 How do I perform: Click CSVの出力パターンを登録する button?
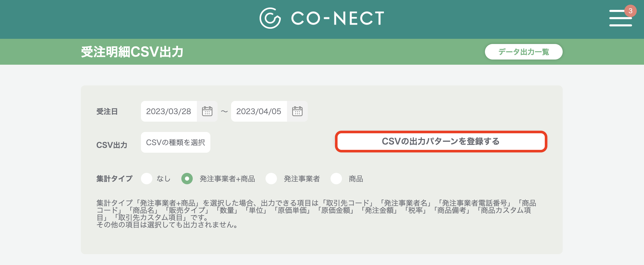[441, 142]
